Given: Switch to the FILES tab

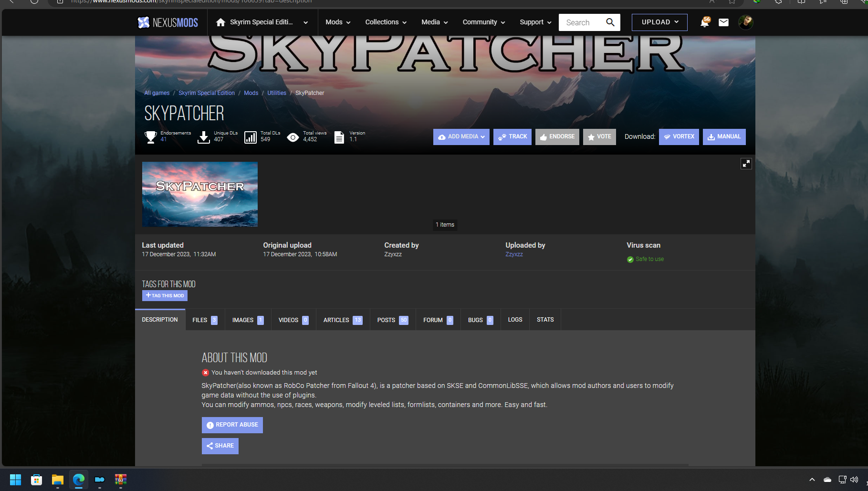Looking at the screenshot, I should (205, 320).
